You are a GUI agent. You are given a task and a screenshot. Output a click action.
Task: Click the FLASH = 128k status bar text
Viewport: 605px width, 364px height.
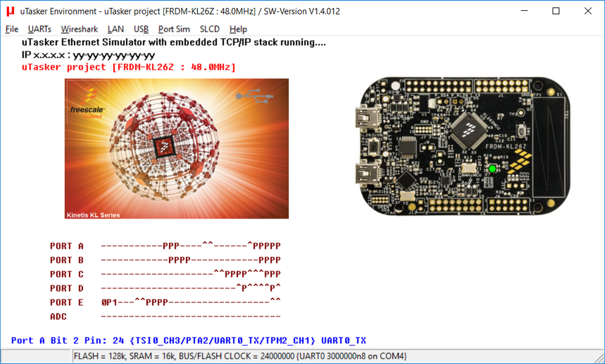click(240, 356)
